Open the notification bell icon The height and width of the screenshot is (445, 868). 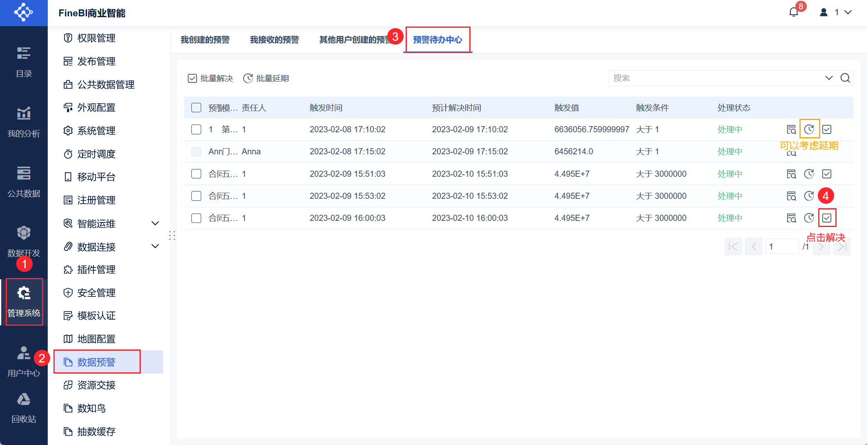tap(793, 12)
